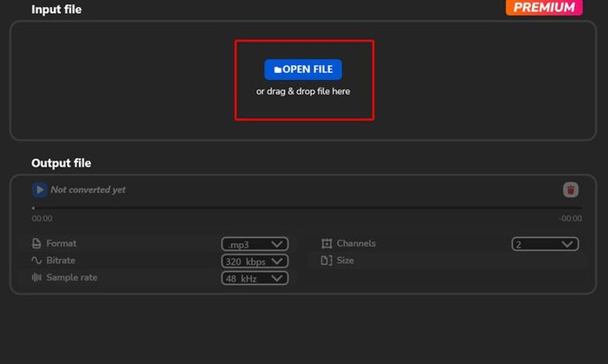Open the Format dropdown showing .mp3
608x364 pixels.
click(x=254, y=244)
